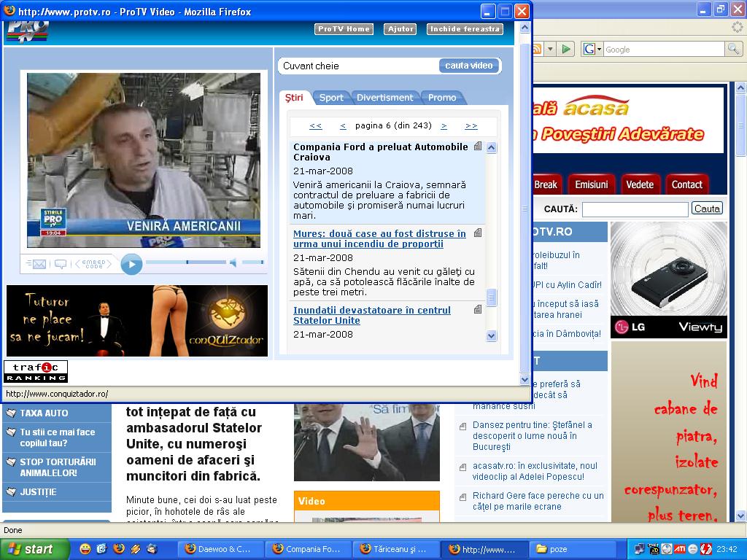This screenshot has width=747, height=560.
Task: Open the JUSTIȚIE sidebar item
Action: [38, 492]
